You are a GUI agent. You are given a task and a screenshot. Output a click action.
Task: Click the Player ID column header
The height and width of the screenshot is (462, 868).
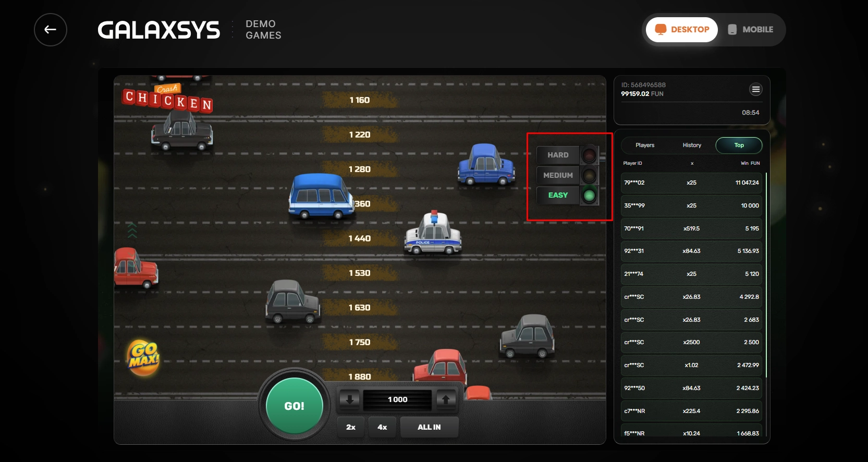(x=632, y=163)
